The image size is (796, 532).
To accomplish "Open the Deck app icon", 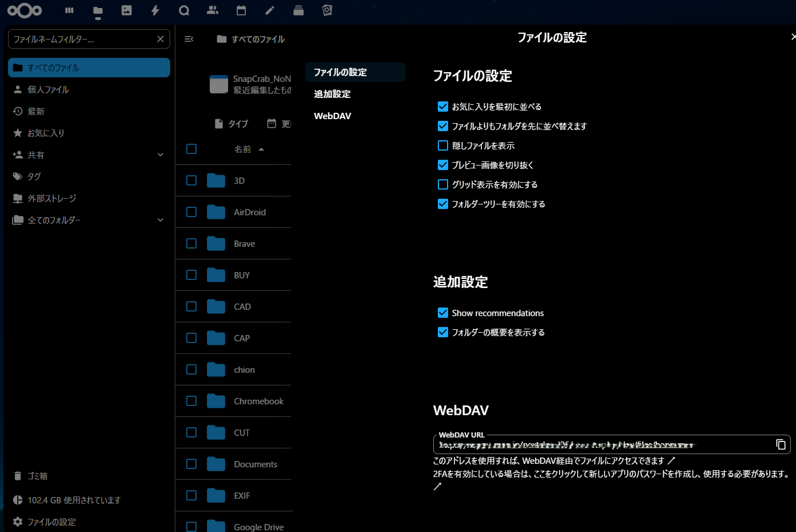I will click(x=299, y=10).
